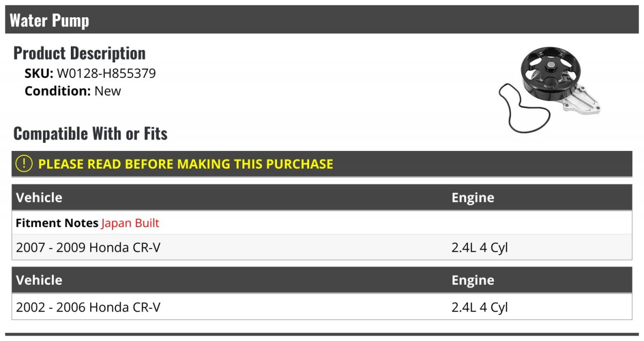Click 2.4L 4 Cyl for 2007-2009 CR-V

pos(480,248)
